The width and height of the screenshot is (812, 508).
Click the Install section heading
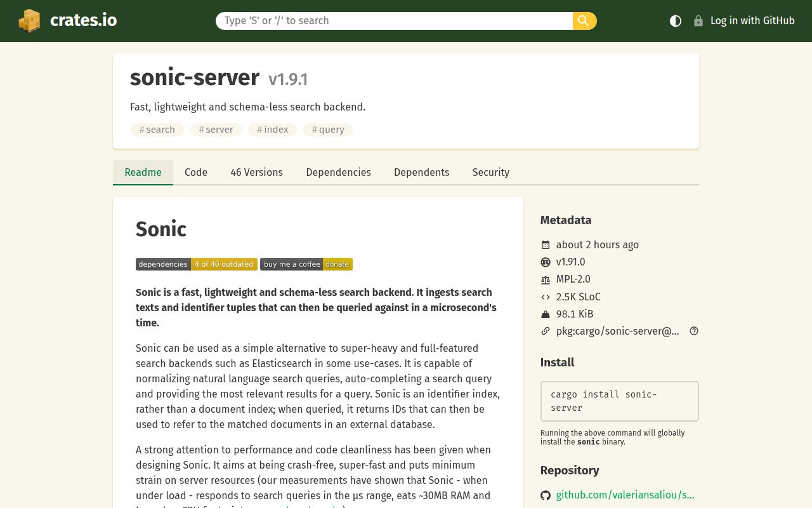click(x=557, y=363)
